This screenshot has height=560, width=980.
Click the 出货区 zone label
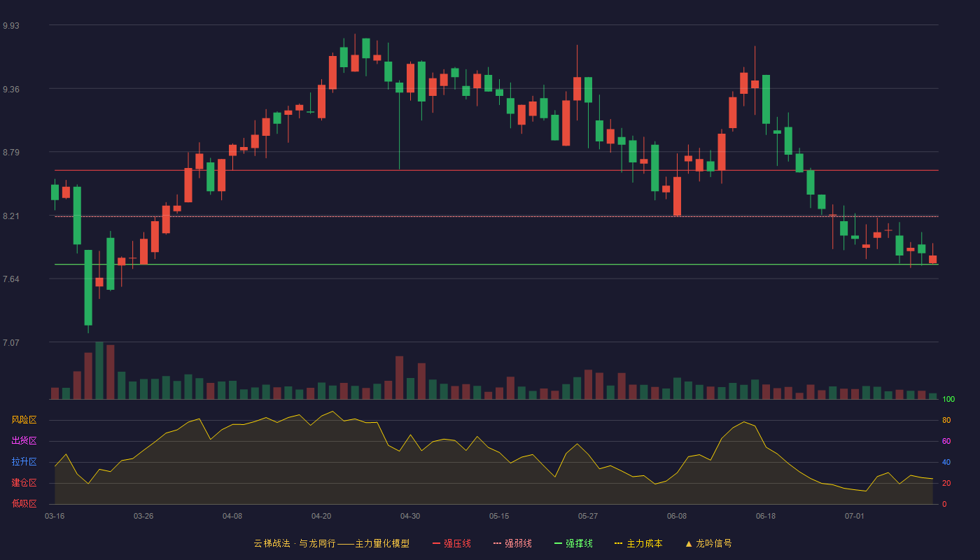tap(24, 441)
